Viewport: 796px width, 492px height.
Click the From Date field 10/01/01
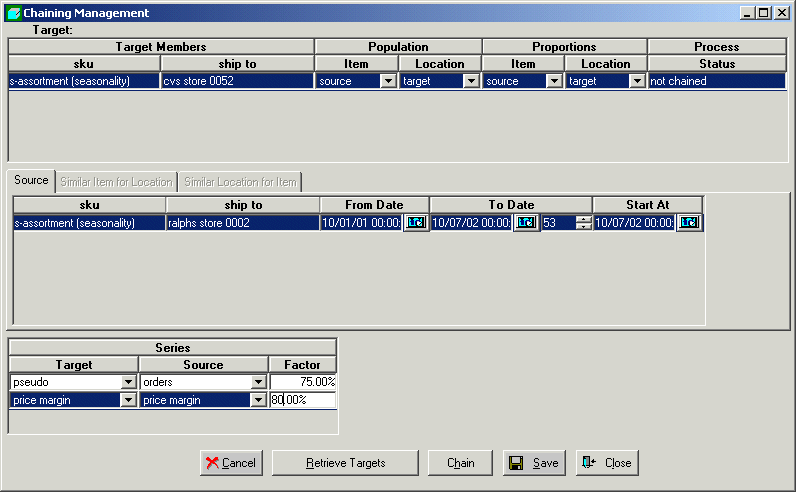pyautogui.click(x=361, y=222)
